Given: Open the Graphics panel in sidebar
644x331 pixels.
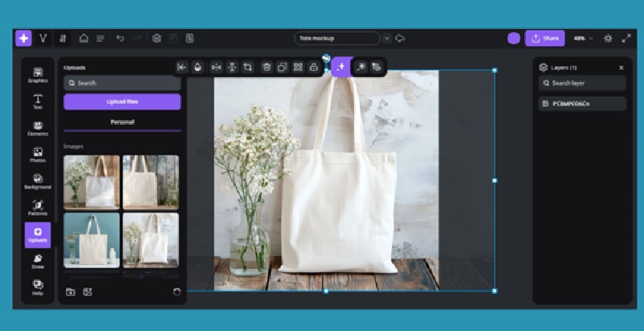Looking at the screenshot, I should [x=38, y=73].
